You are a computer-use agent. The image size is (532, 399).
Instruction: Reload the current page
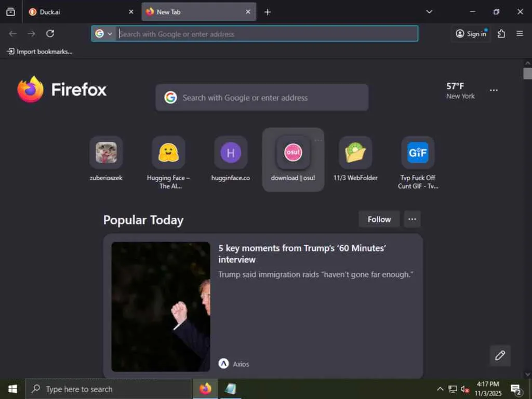pyautogui.click(x=50, y=34)
